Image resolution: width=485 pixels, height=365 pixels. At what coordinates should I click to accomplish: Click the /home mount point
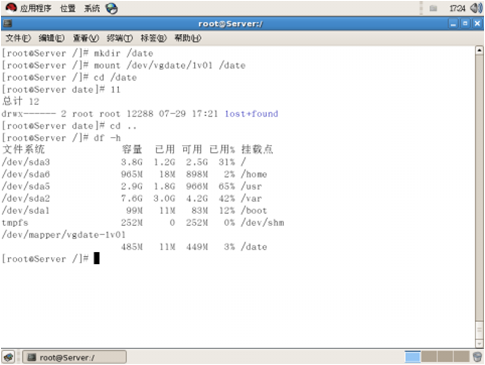(x=254, y=174)
